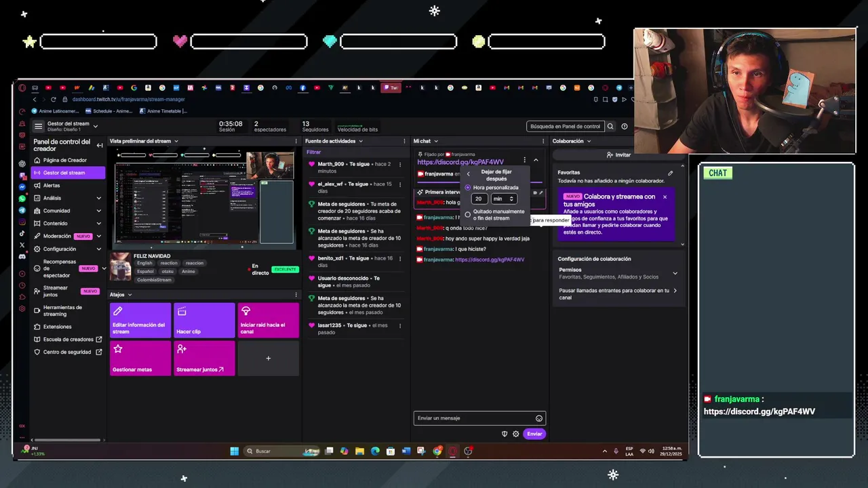Add a new shortcut with the plus tile
This screenshot has width=868, height=488.
[269, 358]
